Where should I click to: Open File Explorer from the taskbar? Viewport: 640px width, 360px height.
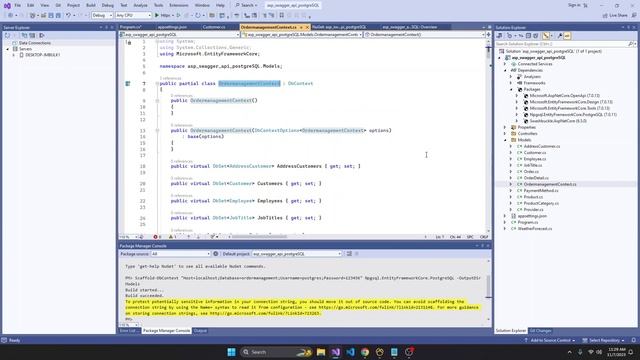[321, 352]
